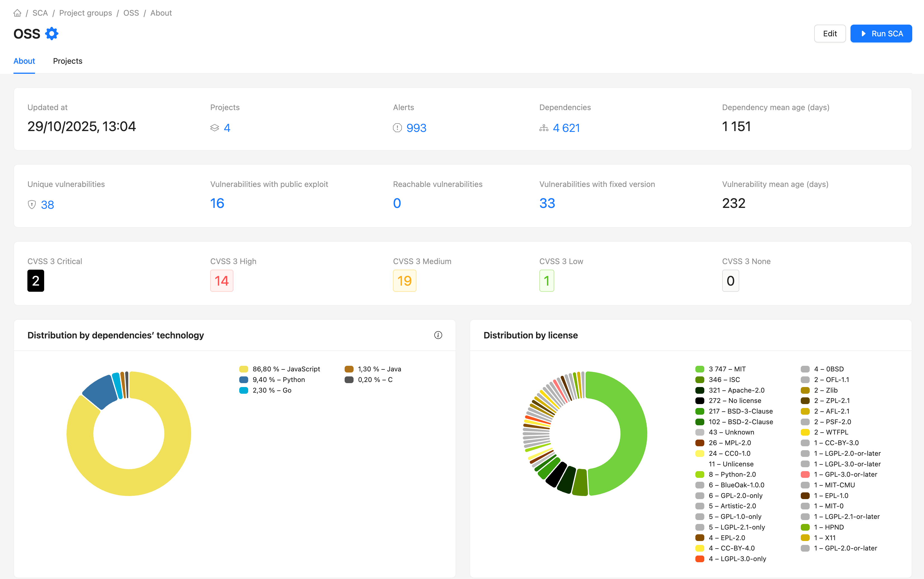Click the CVSS 3 High badge showing 14
This screenshot has height=579, width=924.
tap(221, 281)
